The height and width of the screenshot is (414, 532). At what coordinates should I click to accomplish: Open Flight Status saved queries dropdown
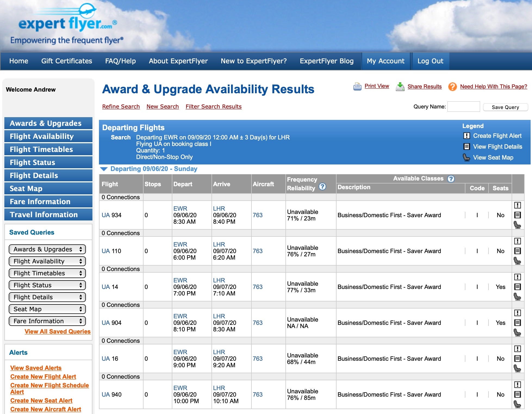(x=47, y=285)
